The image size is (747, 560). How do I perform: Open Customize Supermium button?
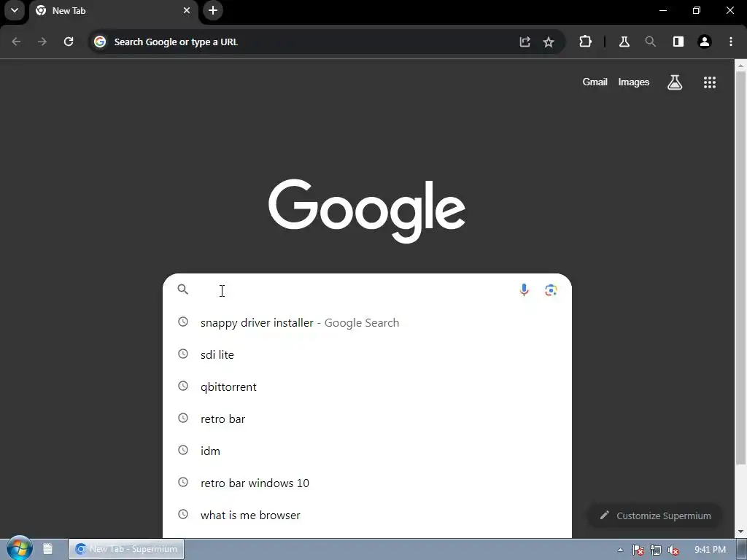(x=655, y=516)
